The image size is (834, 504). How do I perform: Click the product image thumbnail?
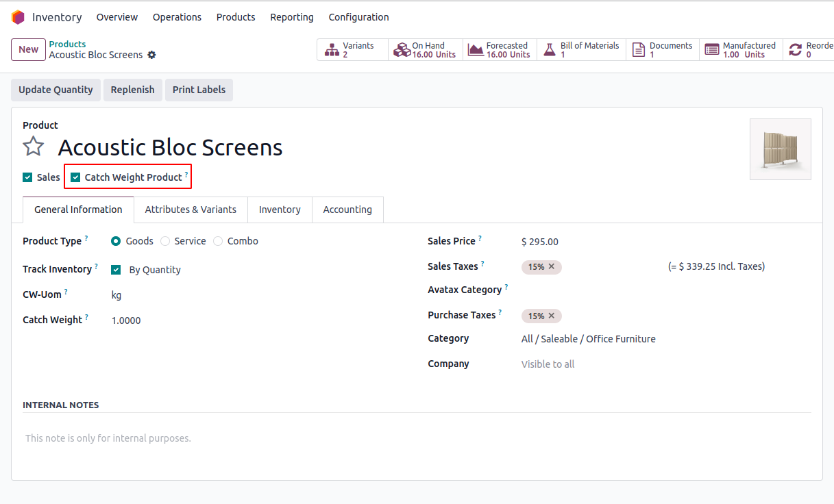(x=781, y=149)
